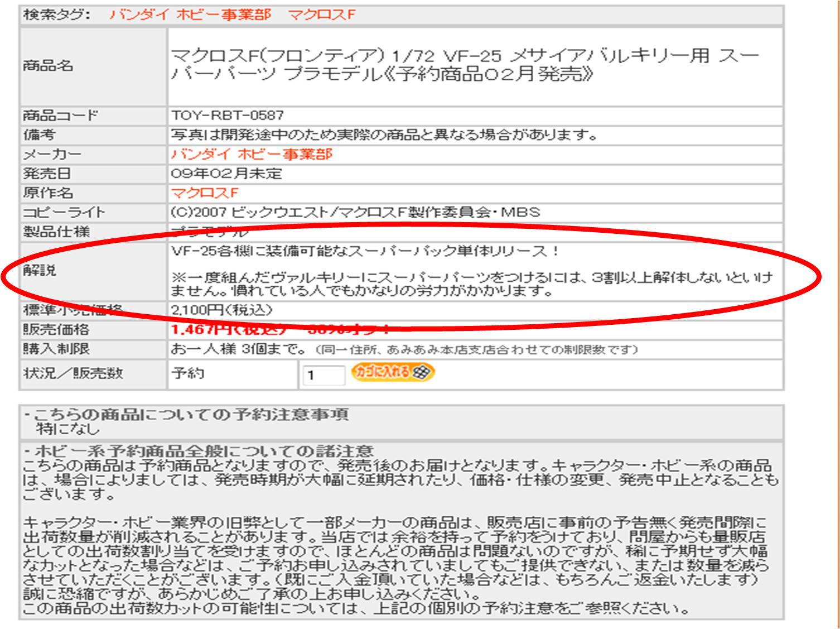Click the remark text 写真は開発途中のため
Screen dimensions: 840x629
click(x=384, y=135)
